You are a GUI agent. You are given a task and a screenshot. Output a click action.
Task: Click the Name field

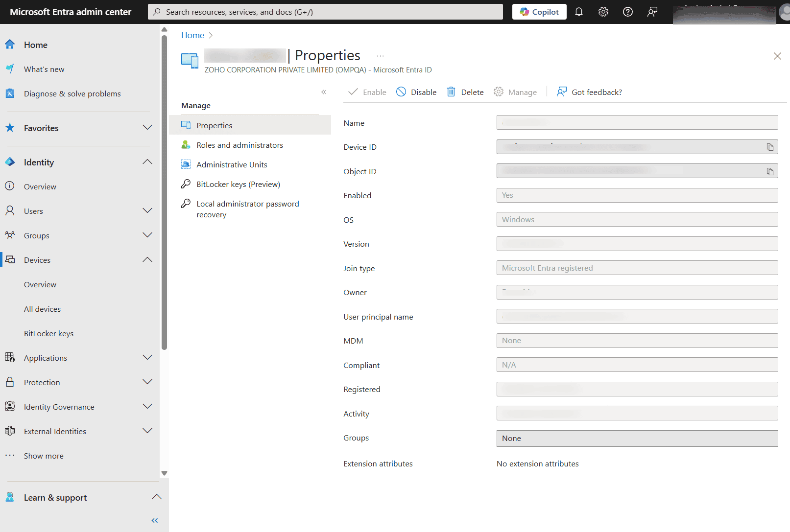point(637,122)
